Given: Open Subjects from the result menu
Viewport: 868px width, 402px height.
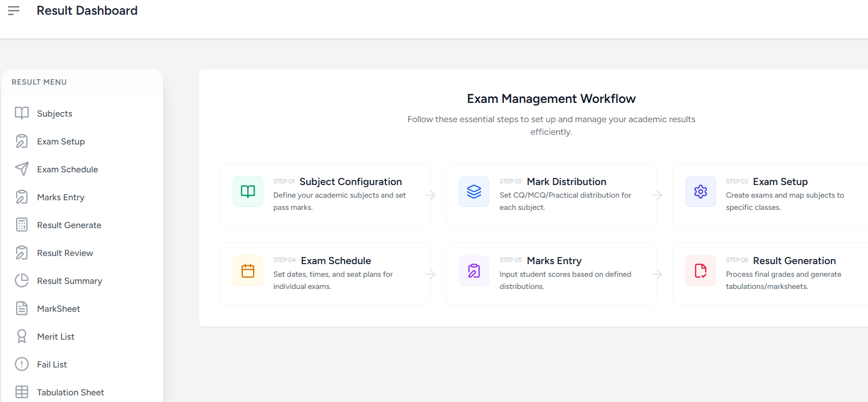Looking at the screenshot, I should point(55,114).
